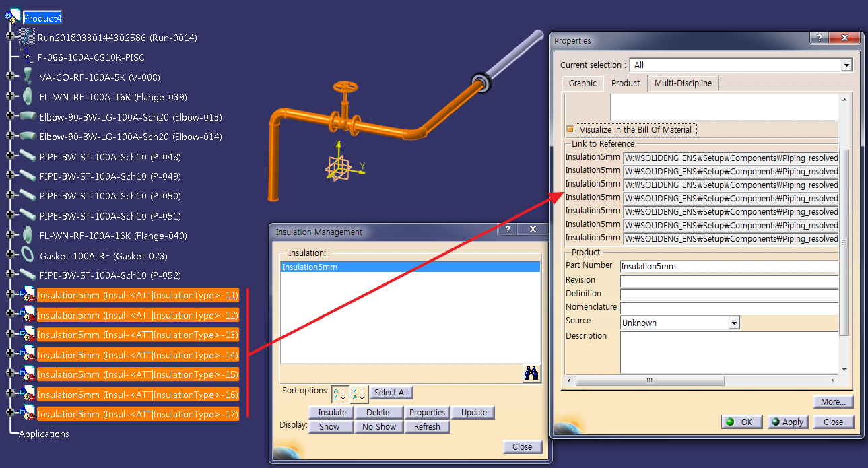Screen dimensions: 868x468
Task: Select the Insul-13 insulation tree item
Action: tap(138, 335)
